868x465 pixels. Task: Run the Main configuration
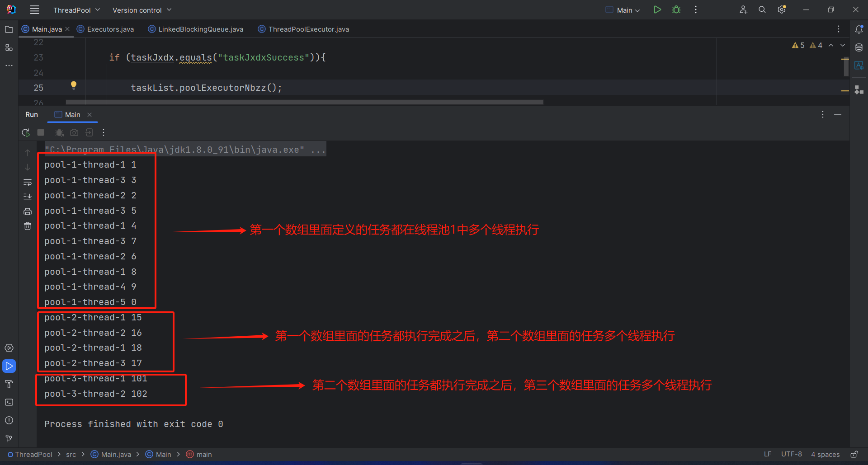click(657, 9)
